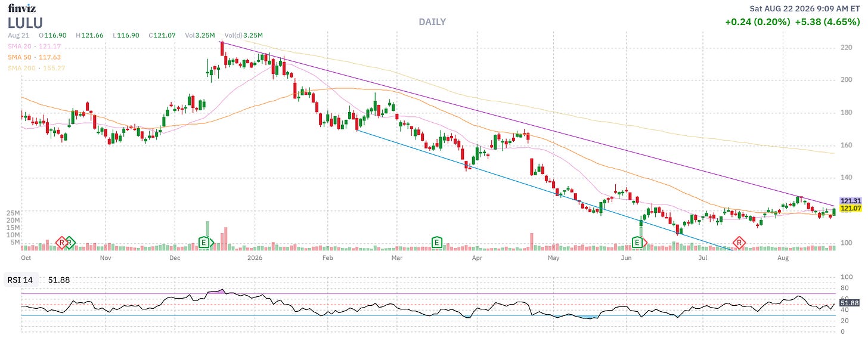Click the +5.38 (4.65%) change value
The height and width of the screenshot is (341, 868).
click(x=827, y=22)
